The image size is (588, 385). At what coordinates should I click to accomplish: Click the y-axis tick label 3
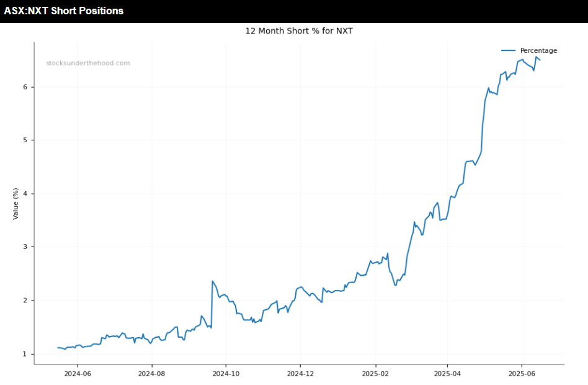tap(25, 247)
